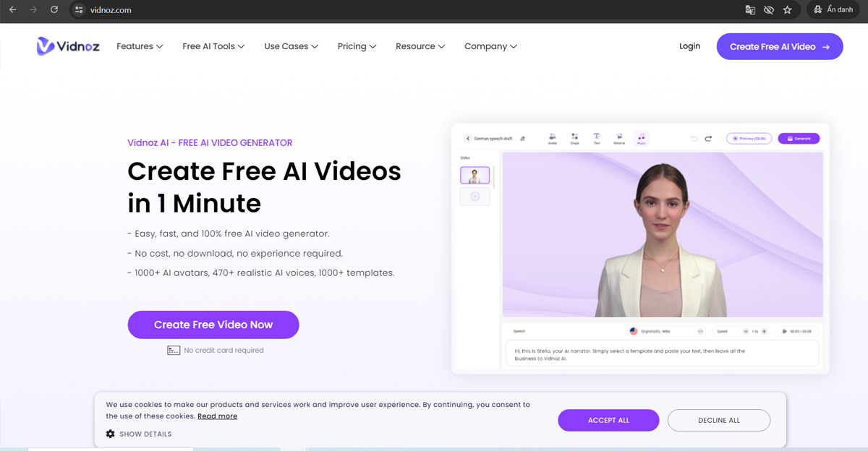Screen dimensions: 868x451
Task: Click the Vidnoz logo in header
Action: 68,46
